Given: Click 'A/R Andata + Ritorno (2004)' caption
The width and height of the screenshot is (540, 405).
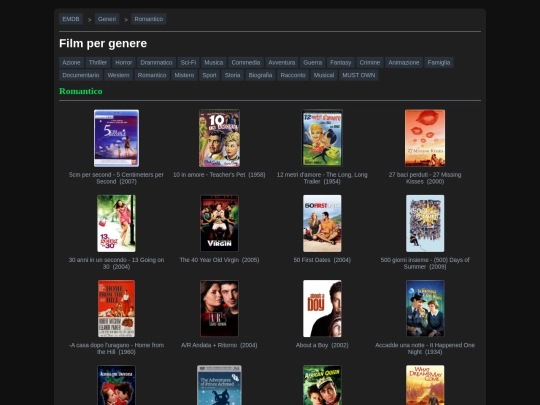Looking at the screenshot, I should (x=219, y=345).
